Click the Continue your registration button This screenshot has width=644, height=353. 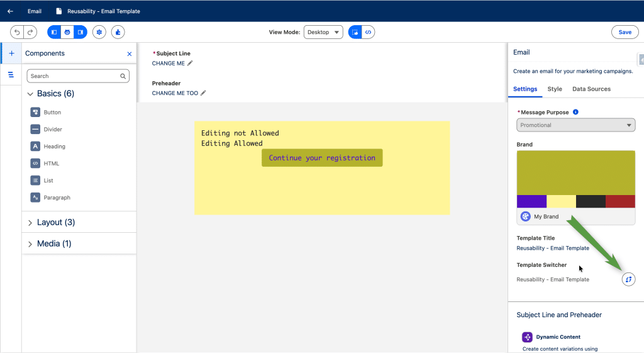322,158
